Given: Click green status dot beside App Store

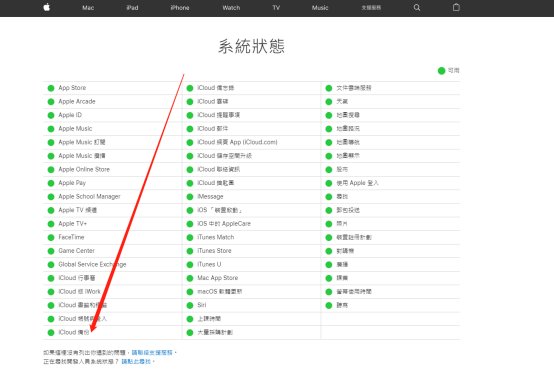Looking at the screenshot, I should click(51, 88).
